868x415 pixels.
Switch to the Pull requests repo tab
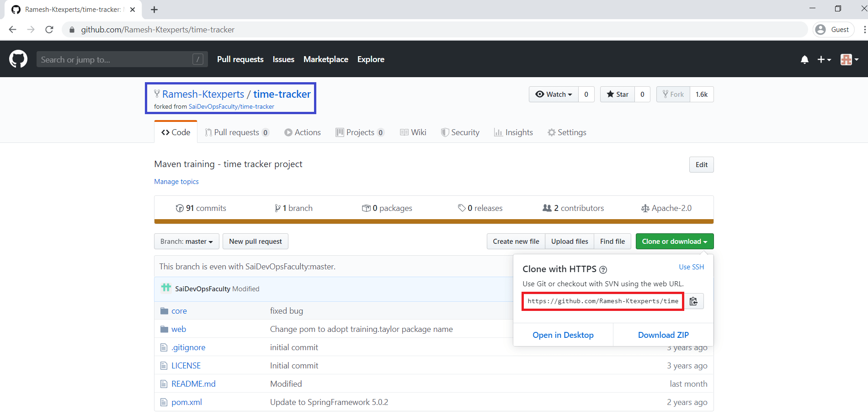pos(237,132)
